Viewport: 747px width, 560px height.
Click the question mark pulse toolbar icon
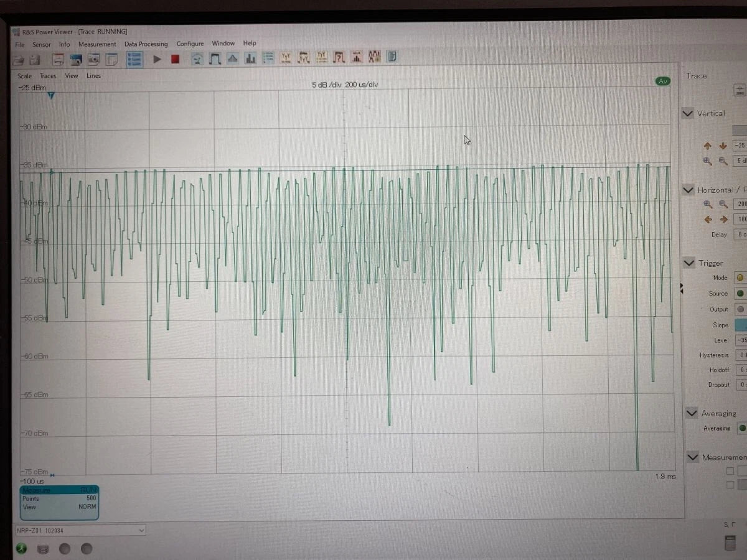coord(339,57)
